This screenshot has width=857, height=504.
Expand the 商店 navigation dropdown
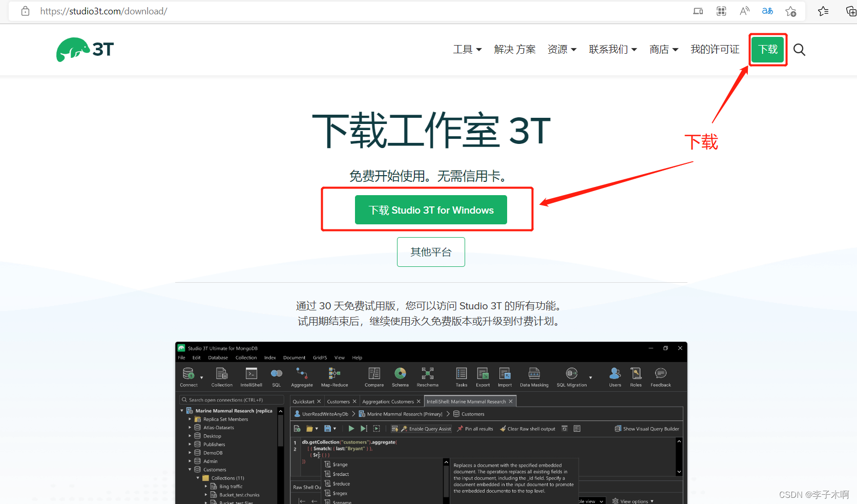(664, 49)
